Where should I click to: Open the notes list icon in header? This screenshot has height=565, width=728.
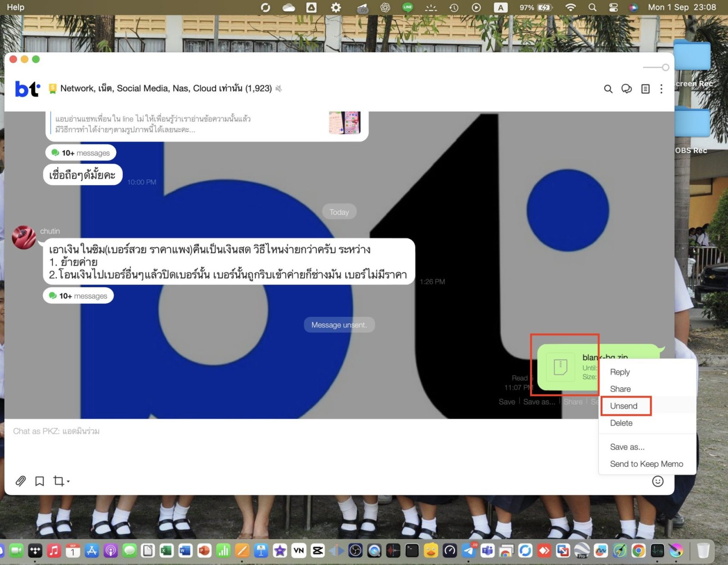coord(645,89)
